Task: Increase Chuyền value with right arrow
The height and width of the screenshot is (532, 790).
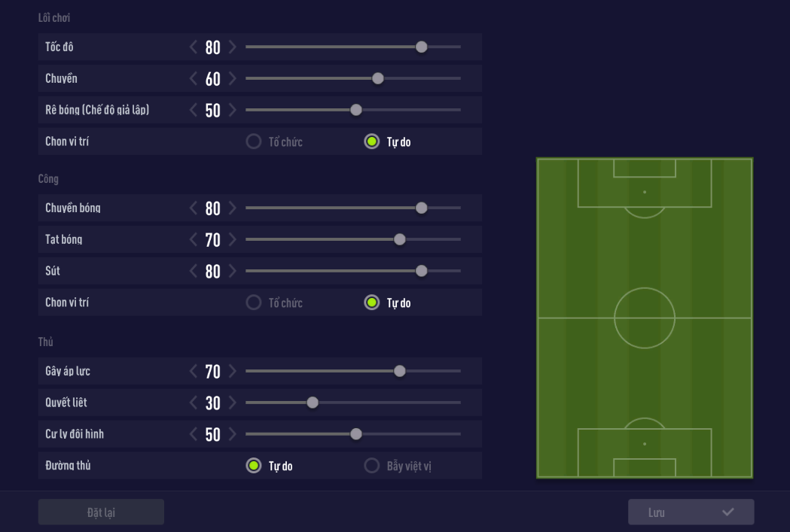Action: tap(232, 79)
